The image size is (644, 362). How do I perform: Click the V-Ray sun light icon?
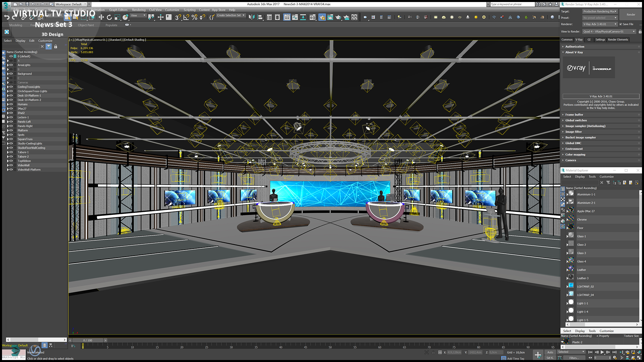(476, 17)
